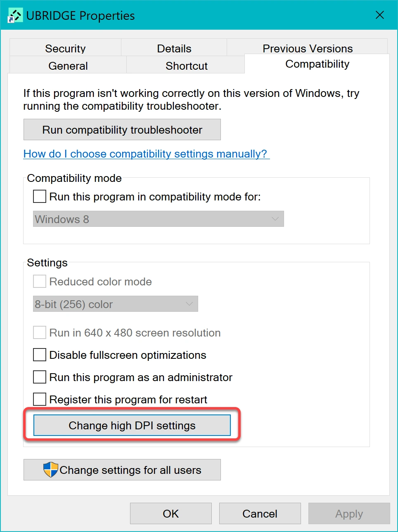
Task: Click Run compatibility troubleshooter button
Action: 122,130
